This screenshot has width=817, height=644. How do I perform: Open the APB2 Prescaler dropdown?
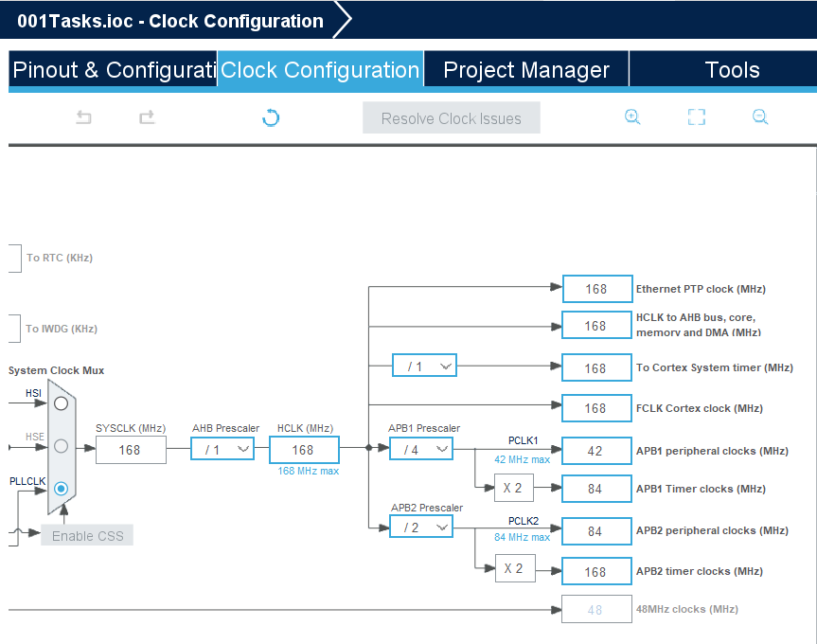click(x=421, y=527)
